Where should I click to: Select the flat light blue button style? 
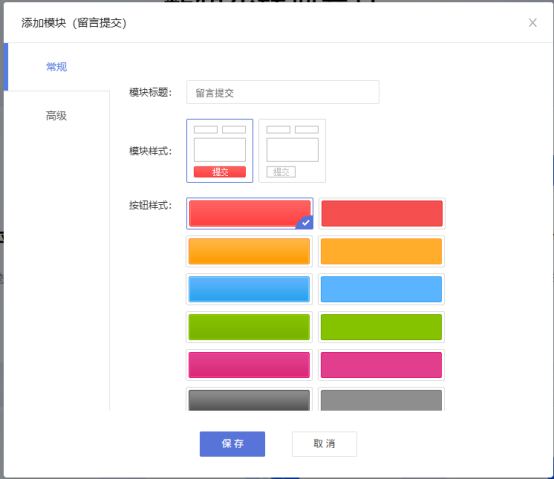point(382,289)
